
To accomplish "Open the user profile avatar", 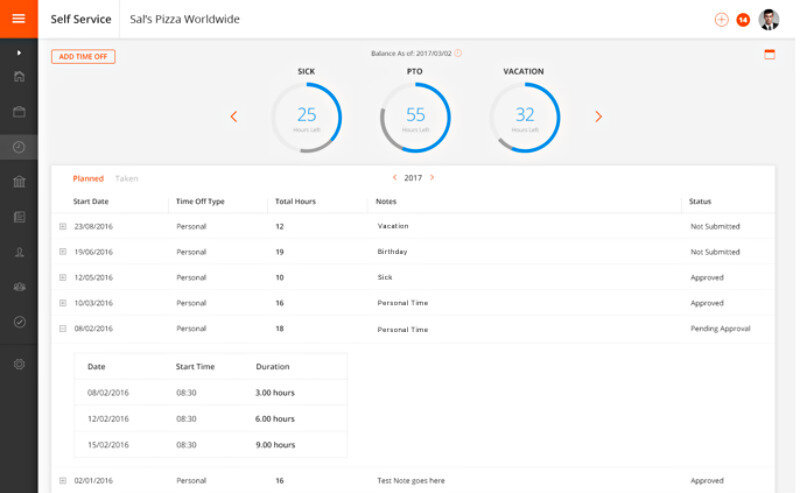I will coord(768,19).
